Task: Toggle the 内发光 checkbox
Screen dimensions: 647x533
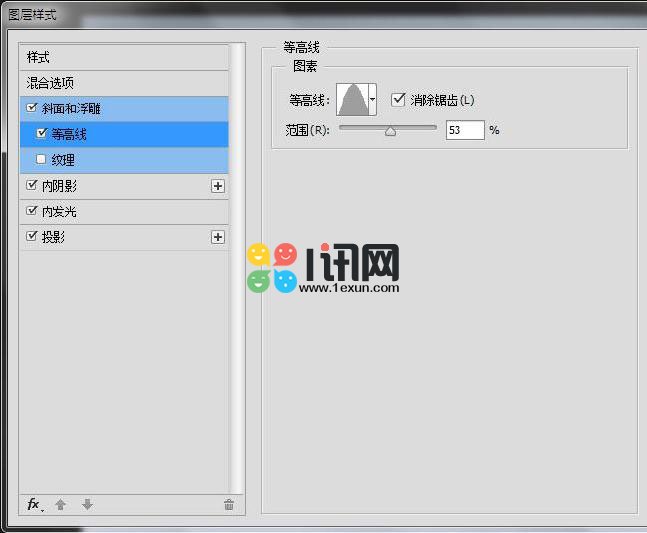Action: 31,211
